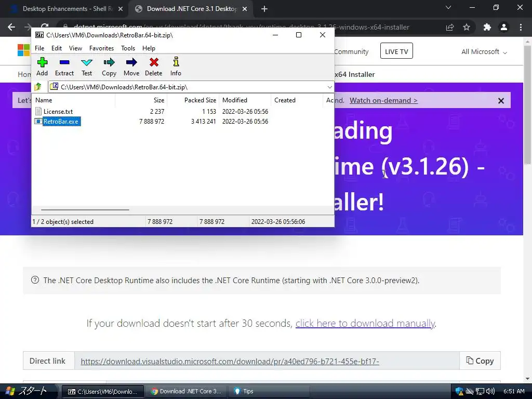Close the Desktop Enhancements tab
Viewport: 532px width, 399px height.
pos(121,9)
